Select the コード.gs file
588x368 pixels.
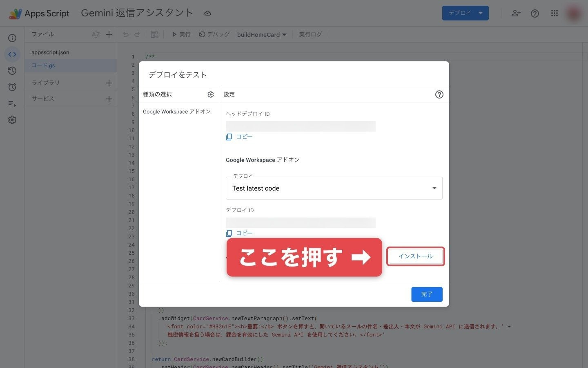point(71,65)
